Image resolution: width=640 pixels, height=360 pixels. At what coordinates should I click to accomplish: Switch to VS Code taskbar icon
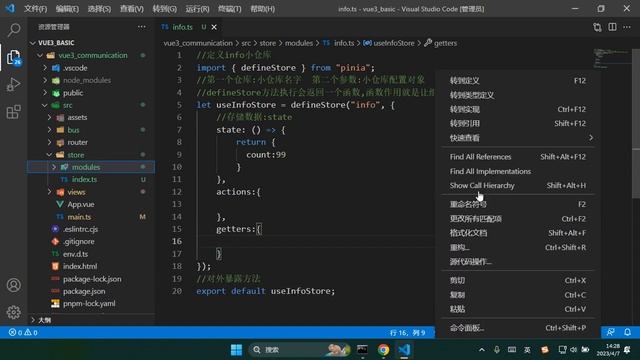coord(404,350)
